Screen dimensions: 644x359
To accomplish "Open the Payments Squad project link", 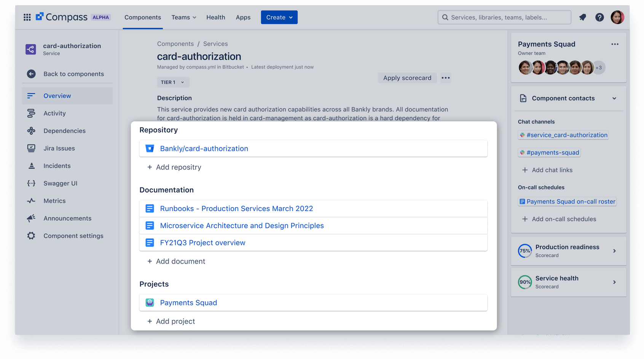I will click(x=188, y=303).
